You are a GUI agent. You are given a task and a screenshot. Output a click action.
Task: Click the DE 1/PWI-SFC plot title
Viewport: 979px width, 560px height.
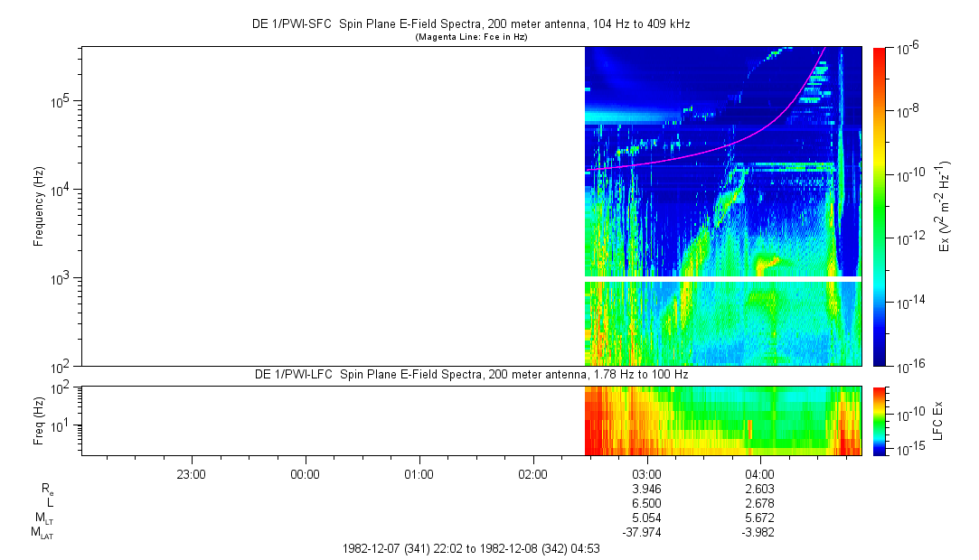click(x=470, y=24)
